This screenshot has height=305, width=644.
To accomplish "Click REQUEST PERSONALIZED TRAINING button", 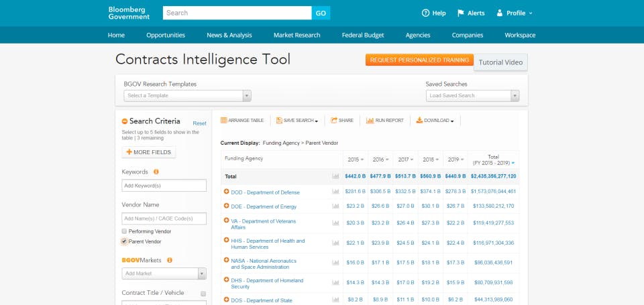I will point(419,60).
